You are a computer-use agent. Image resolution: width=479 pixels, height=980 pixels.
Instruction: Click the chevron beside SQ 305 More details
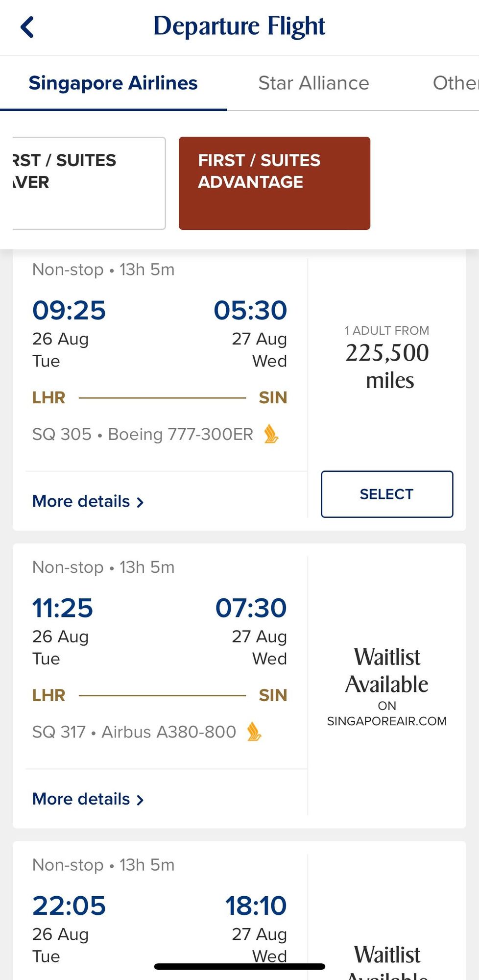click(x=141, y=502)
